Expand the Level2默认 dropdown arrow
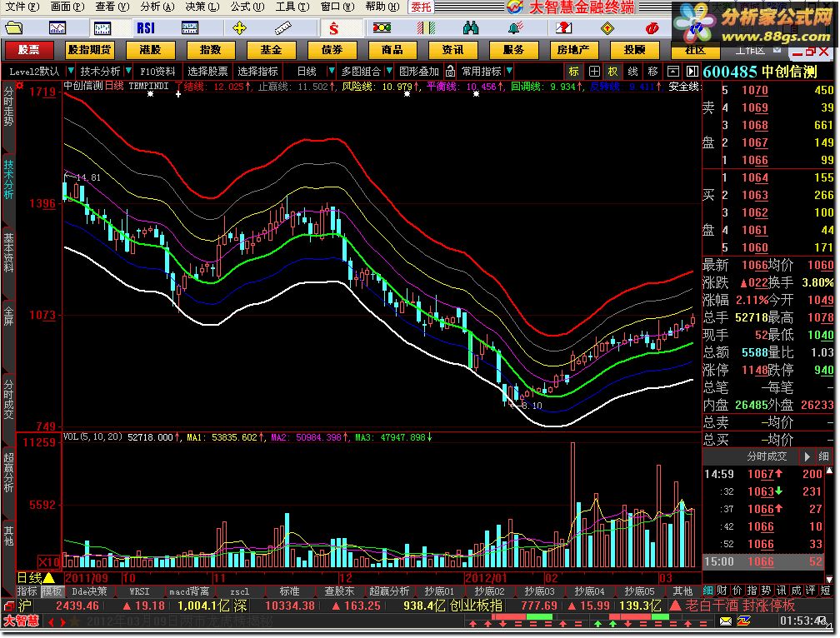 (x=70, y=71)
